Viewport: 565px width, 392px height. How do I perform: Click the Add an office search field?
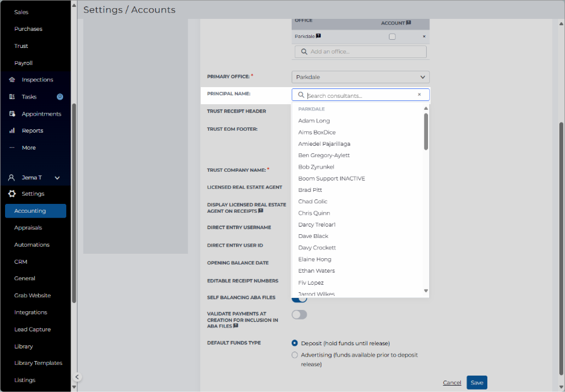360,52
